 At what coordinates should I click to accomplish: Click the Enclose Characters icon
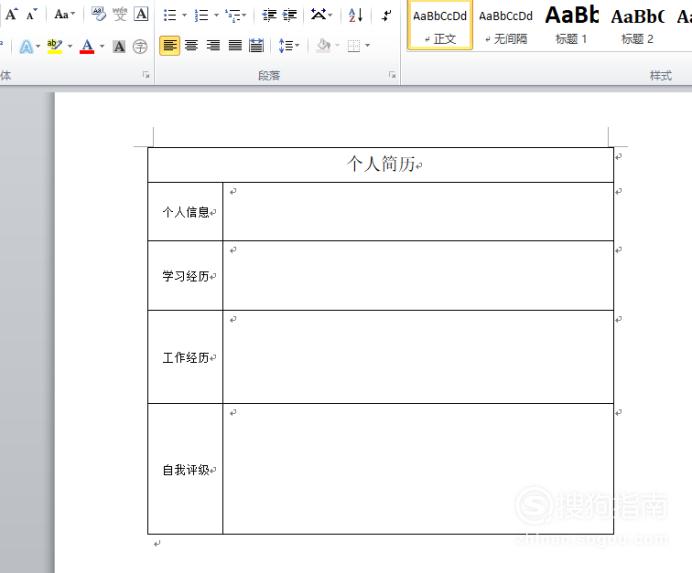(140, 46)
